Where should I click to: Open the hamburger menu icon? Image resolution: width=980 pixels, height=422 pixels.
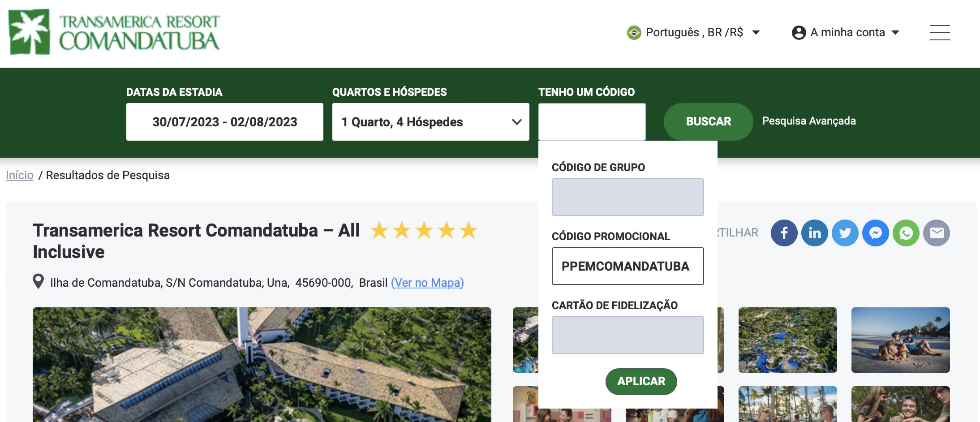pos(940,33)
